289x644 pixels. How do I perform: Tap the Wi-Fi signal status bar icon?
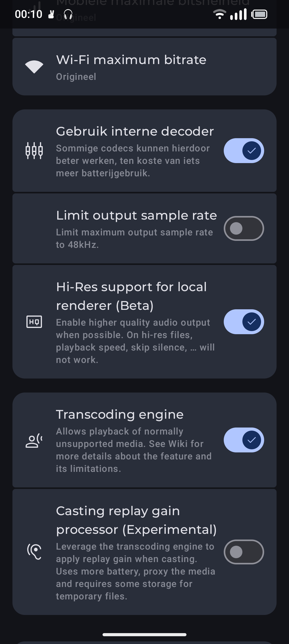219,14
